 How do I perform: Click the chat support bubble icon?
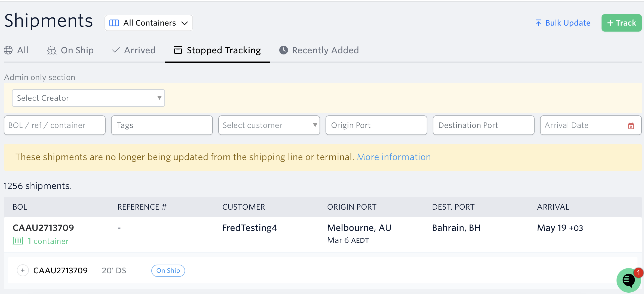pos(628,280)
